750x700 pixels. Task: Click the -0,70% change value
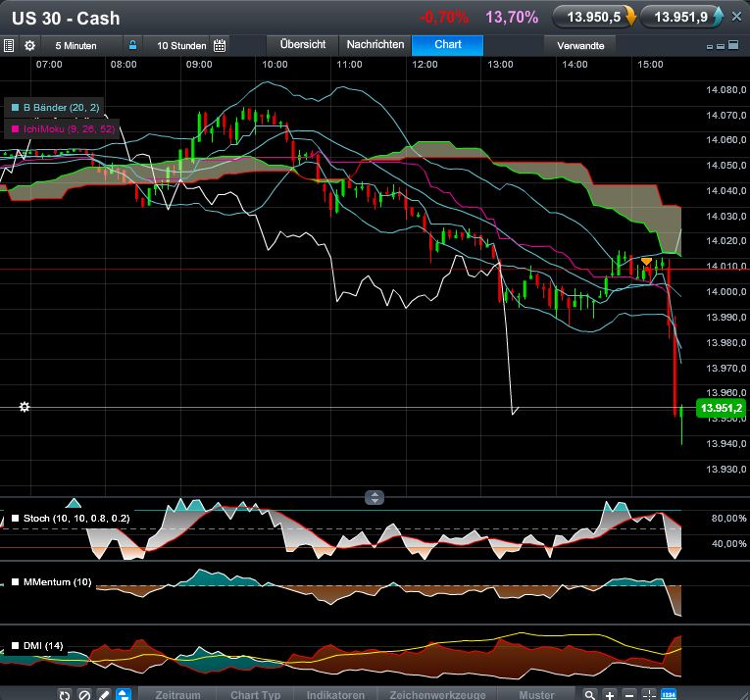pyautogui.click(x=444, y=18)
